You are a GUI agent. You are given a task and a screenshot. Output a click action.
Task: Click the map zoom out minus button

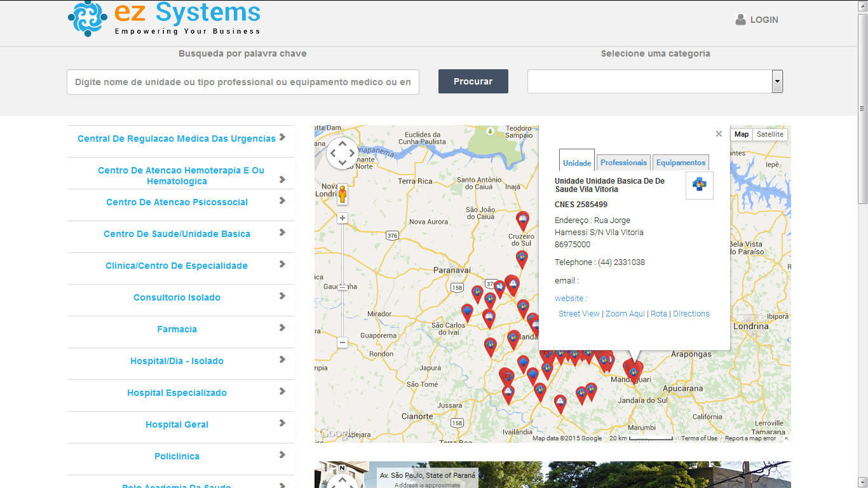point(342,342)
